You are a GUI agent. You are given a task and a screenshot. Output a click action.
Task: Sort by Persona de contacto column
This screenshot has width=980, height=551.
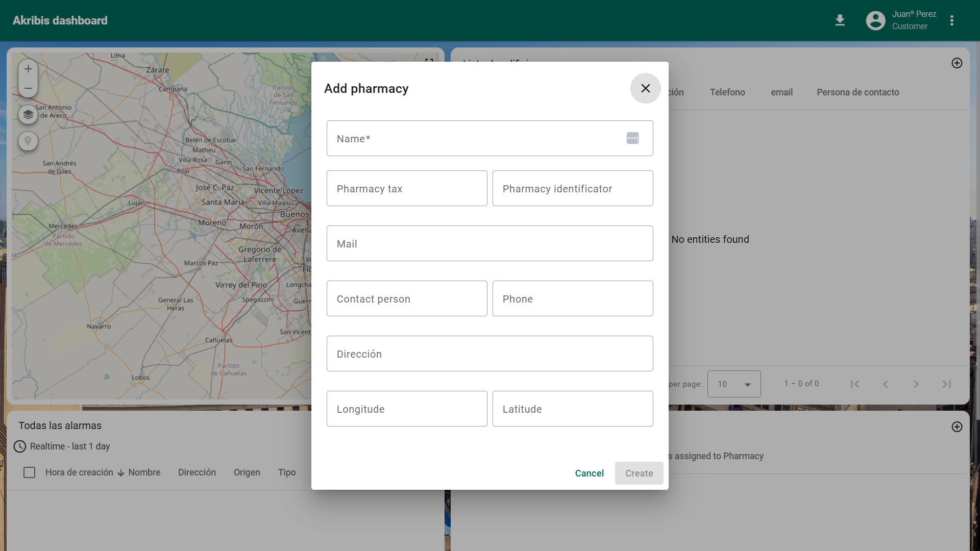point(857,92)
